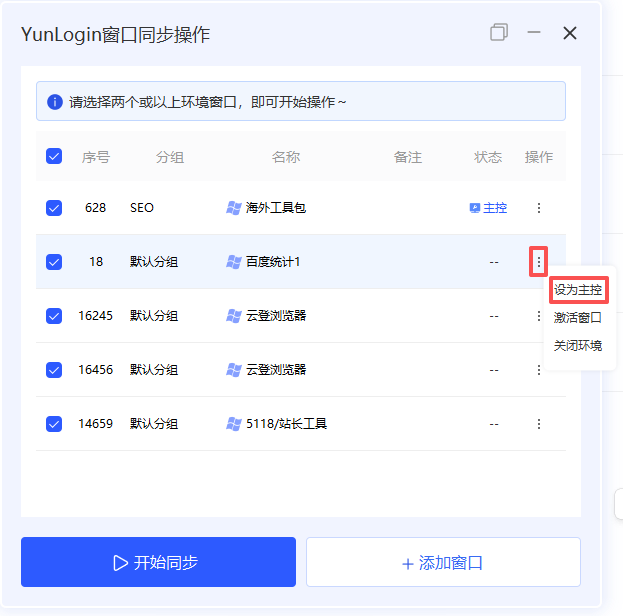Screen dimensions: 623x616
Task: Click the 5118/站长工具 name cell
Action: pyautogui.click(x=286, y=424)
